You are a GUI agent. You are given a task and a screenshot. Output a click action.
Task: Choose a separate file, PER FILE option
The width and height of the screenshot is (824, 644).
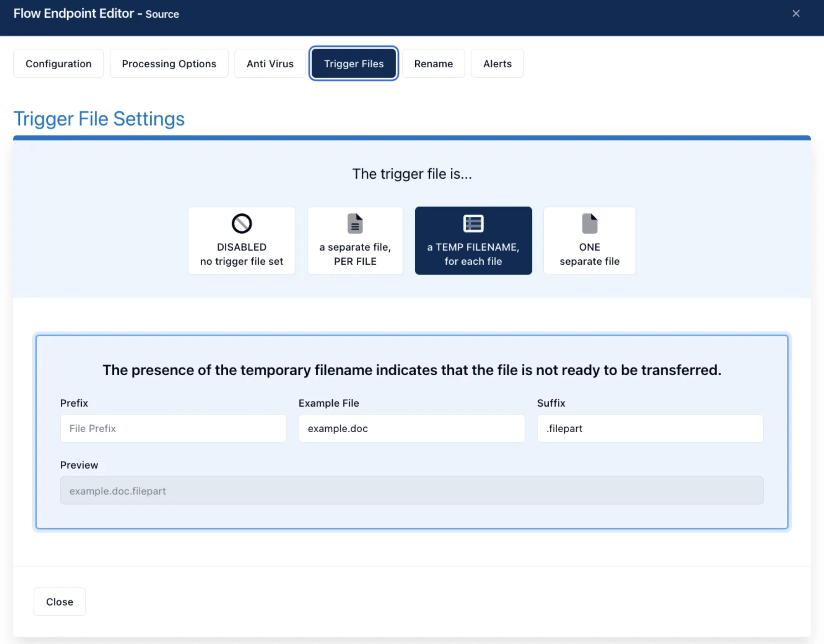pos(355,241)
